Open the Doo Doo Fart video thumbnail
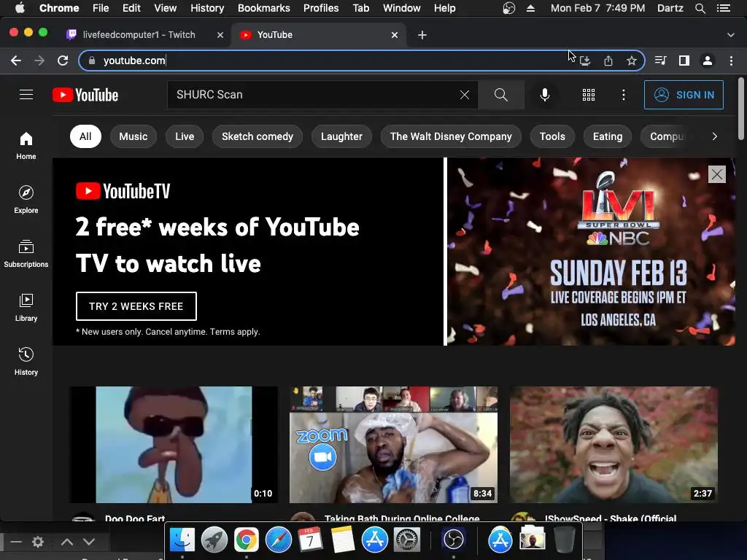Viewport: 747px width, 560px height. 174,445
